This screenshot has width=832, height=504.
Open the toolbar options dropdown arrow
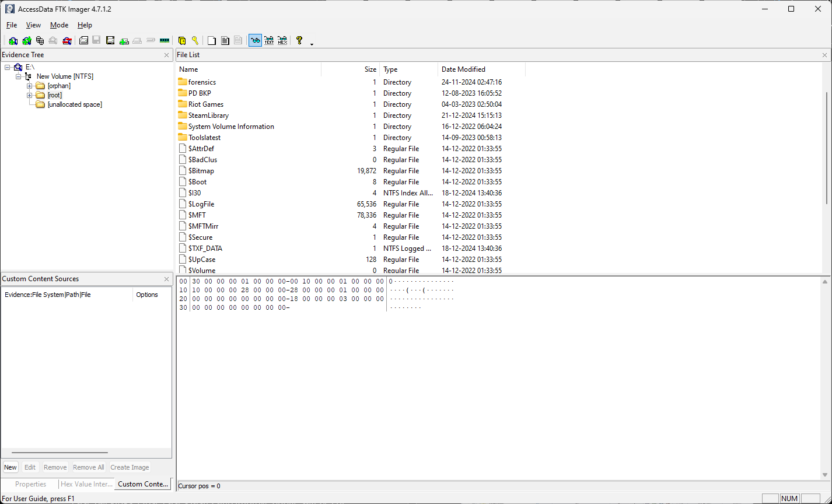click(312, 44)
